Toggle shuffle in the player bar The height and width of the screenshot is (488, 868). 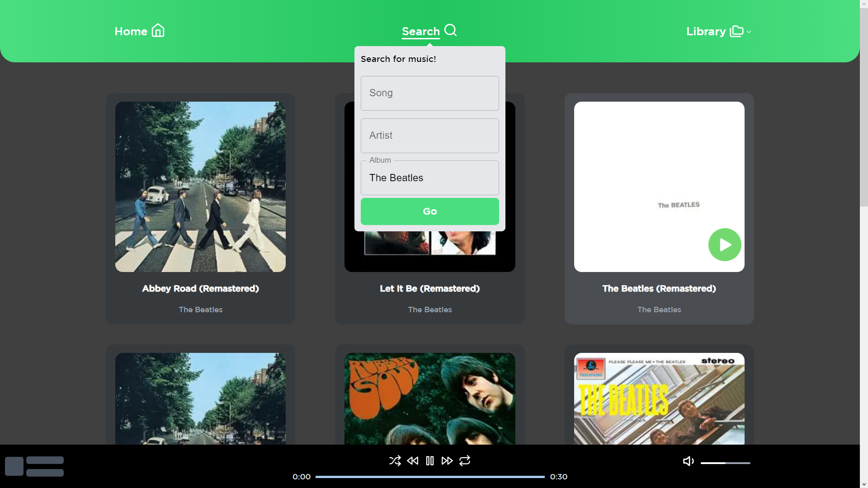(x=395, y=460)
